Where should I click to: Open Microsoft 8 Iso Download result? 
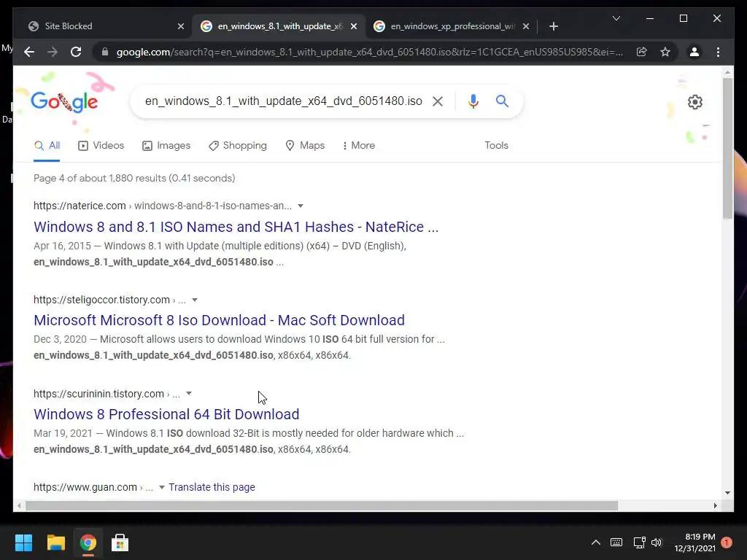click(219, 320)
